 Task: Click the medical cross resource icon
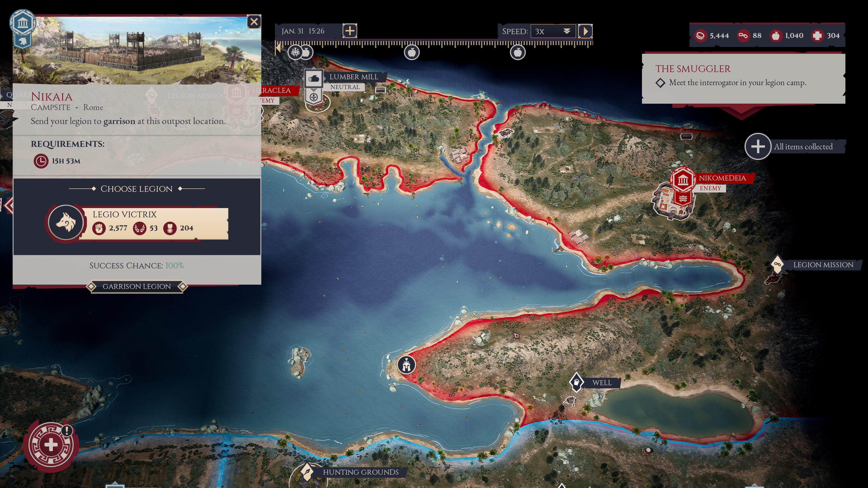(817, 35)
